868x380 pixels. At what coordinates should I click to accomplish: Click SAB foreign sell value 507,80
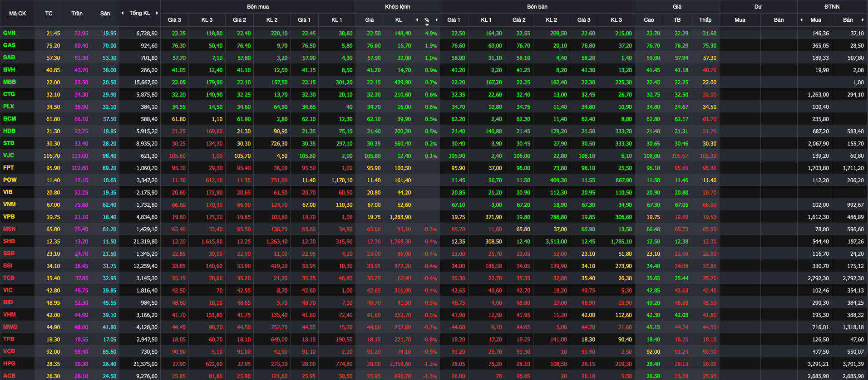[x=856, y=58]
